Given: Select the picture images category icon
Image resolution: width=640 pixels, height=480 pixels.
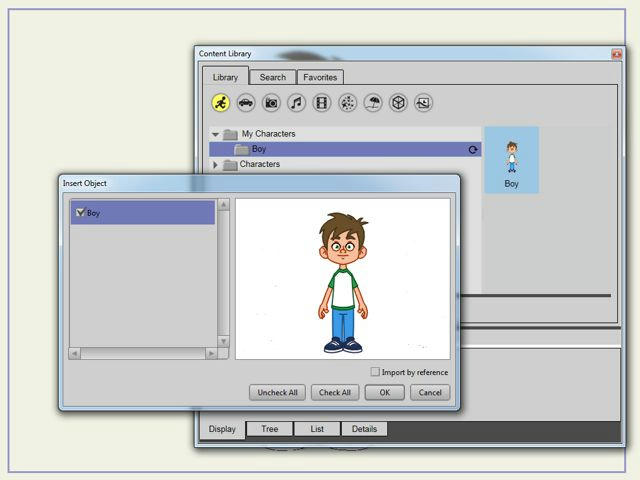Looking at the screenshot, I should (423, 103).
